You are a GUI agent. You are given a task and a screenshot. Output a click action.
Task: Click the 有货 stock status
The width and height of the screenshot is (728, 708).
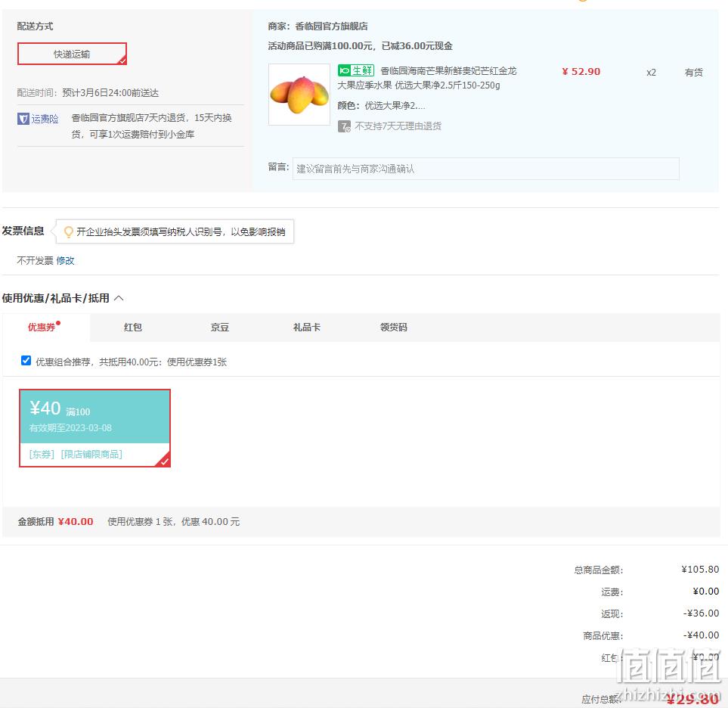point(693,72)
